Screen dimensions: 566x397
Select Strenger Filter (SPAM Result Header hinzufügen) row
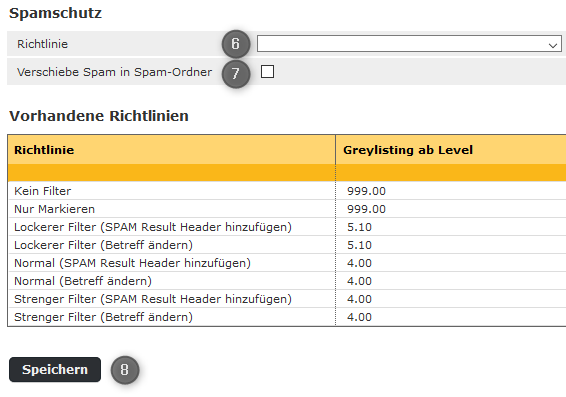[x=287, y=299]
